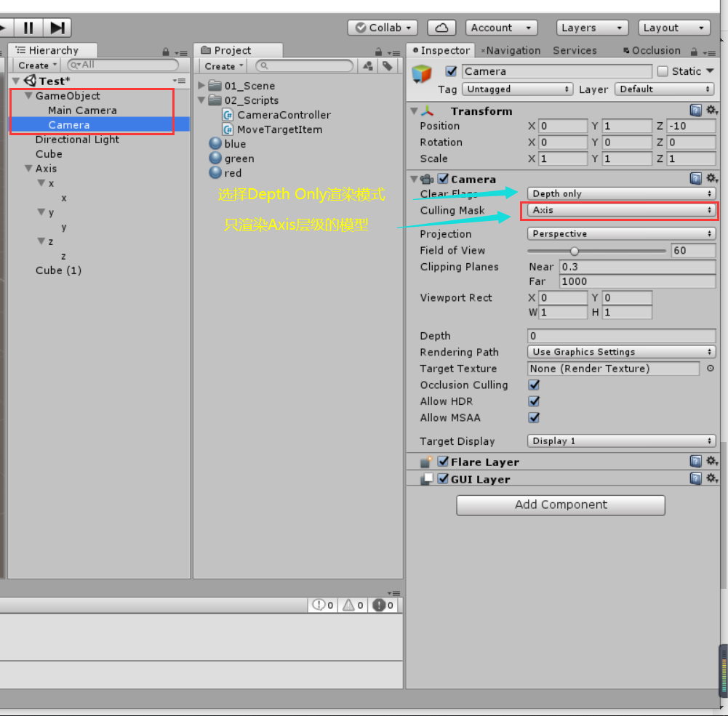Switch to the Project tab
Screen dimensions: 728x716
238,50
